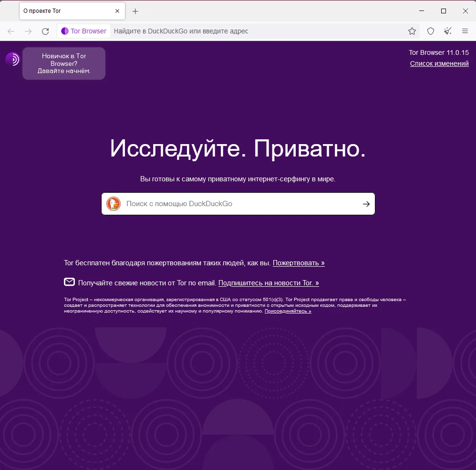Open the 'Список изменений' link

(439, 63)
